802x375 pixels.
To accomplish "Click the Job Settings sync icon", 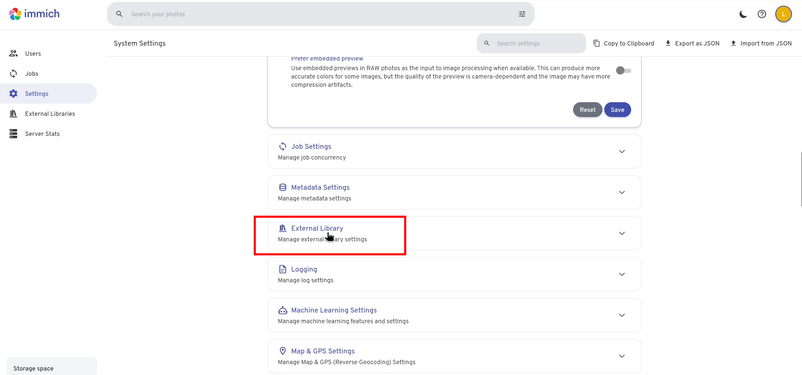I will coord(282,146).
